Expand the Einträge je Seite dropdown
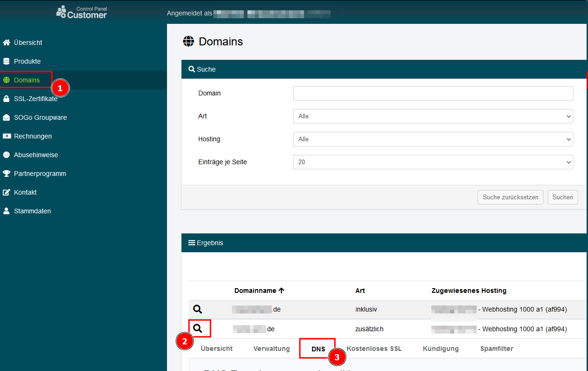588x371 pixels. 433,162
